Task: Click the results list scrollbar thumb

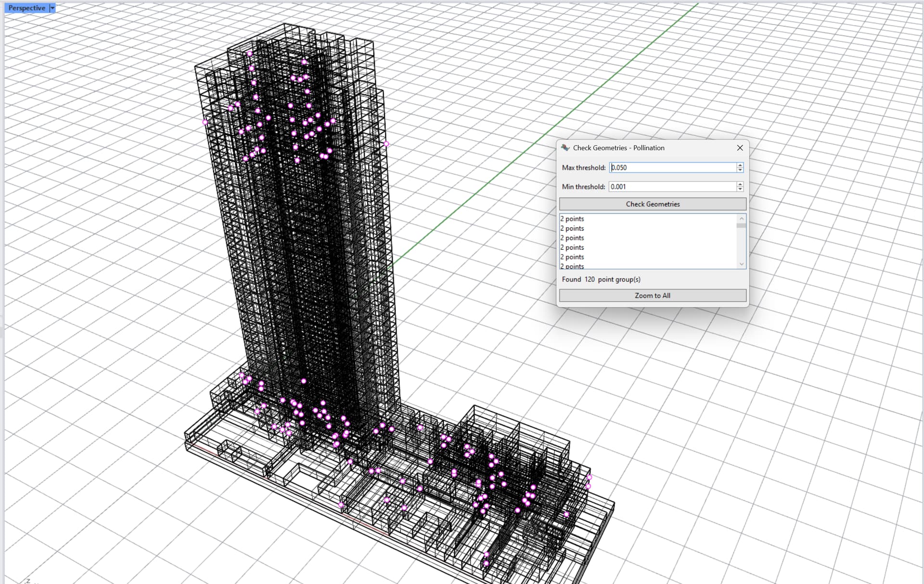Action: pos(741,225)
